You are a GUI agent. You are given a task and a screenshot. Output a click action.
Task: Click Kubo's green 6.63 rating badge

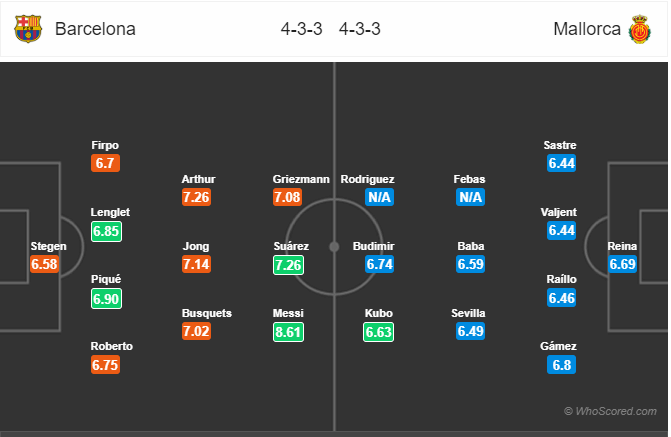379,332
